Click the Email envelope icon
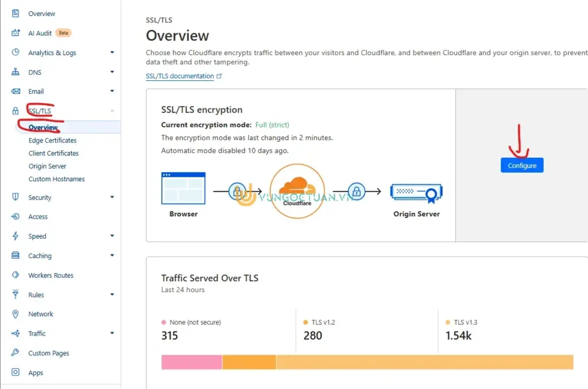 click(16, 91)
